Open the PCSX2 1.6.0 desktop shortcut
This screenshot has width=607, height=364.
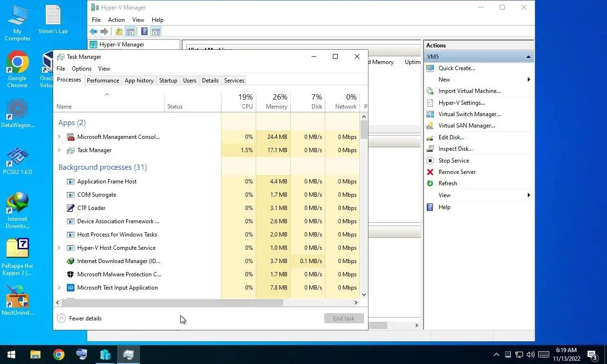tap(18, 161)
